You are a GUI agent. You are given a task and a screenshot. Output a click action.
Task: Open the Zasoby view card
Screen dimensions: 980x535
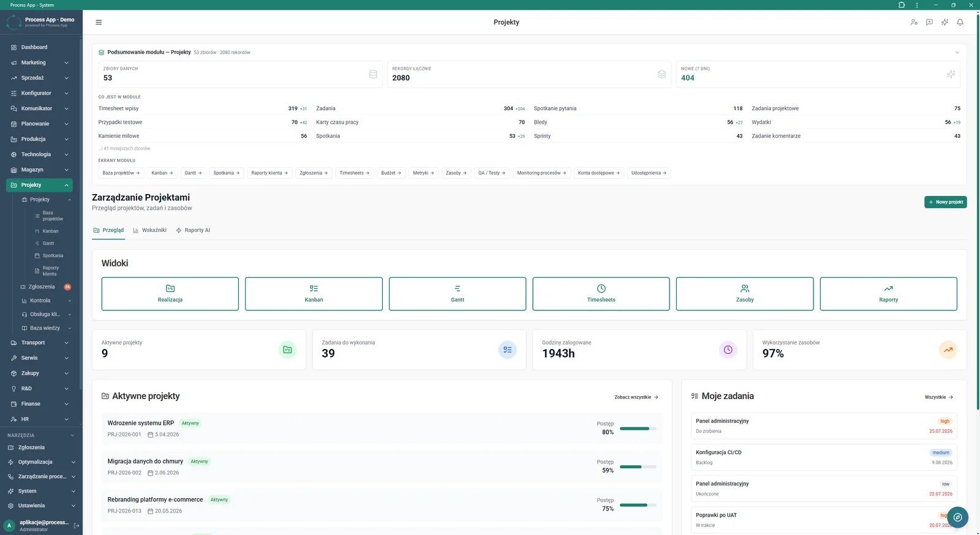coord(745,294)
